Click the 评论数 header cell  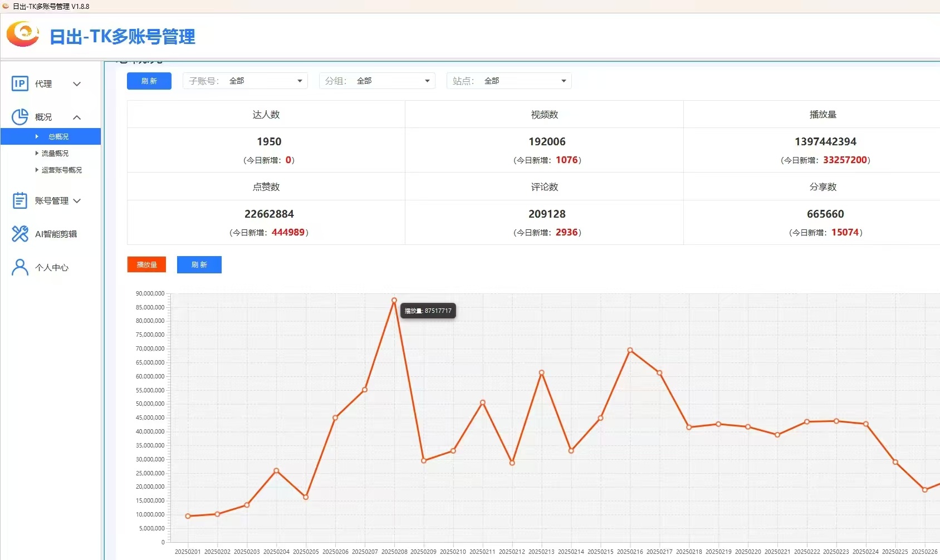(545, 186)
